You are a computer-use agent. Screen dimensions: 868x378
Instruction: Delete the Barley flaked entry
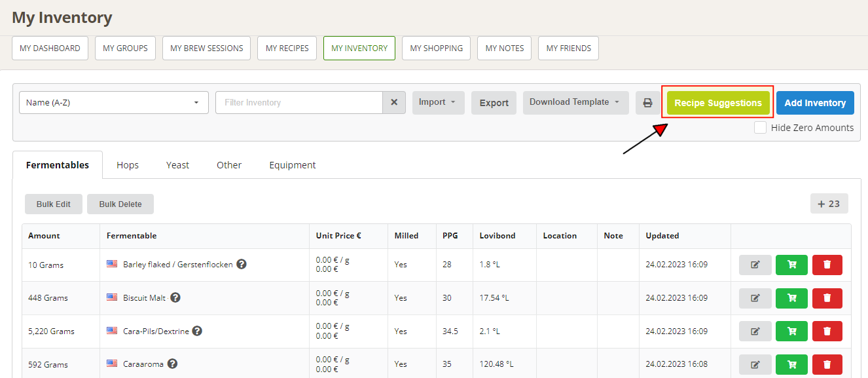[x=827, y=265]
